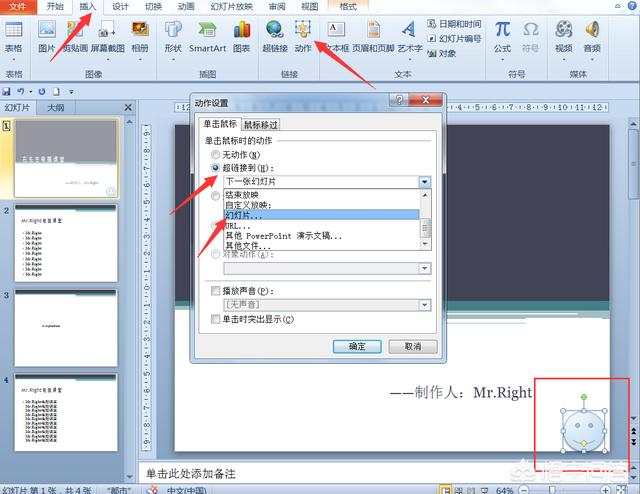Switch to the 鼠标移过 tab
The image size is (640, 494).
click(x=261, y=125)
